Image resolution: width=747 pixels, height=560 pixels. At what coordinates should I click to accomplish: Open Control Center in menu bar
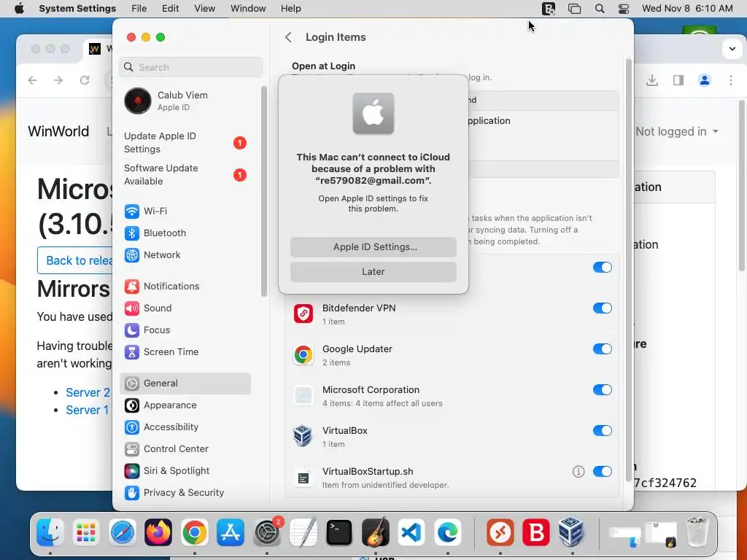tap(623, 9)
